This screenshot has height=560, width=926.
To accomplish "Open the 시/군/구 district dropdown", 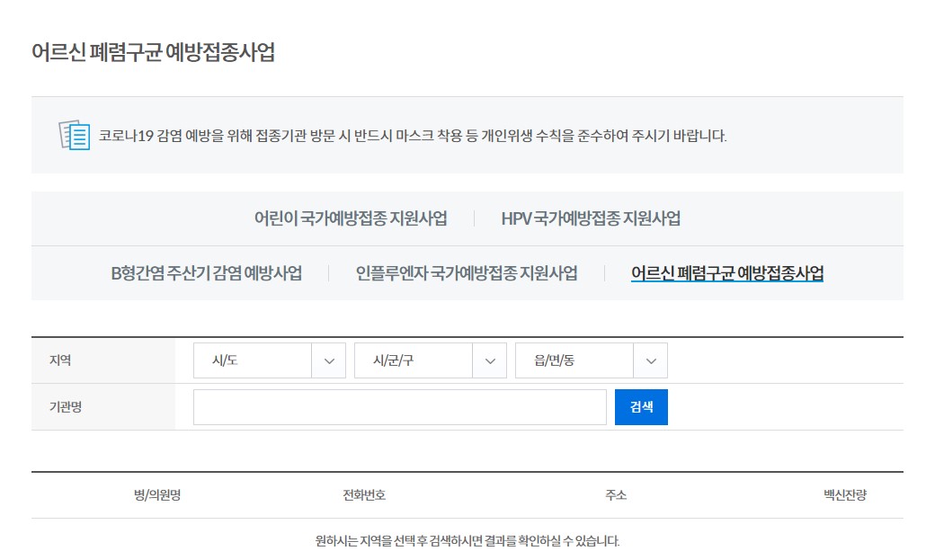I will click(431, 360).
